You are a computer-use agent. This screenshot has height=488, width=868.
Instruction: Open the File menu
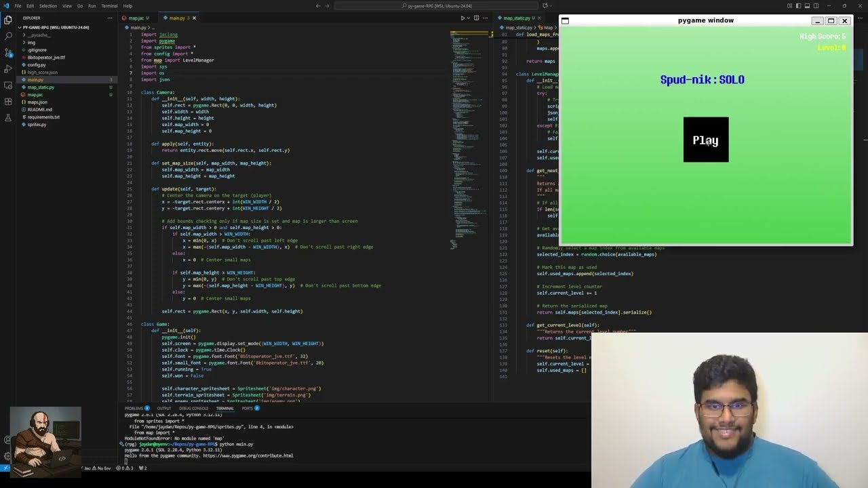tap(18, 5)
